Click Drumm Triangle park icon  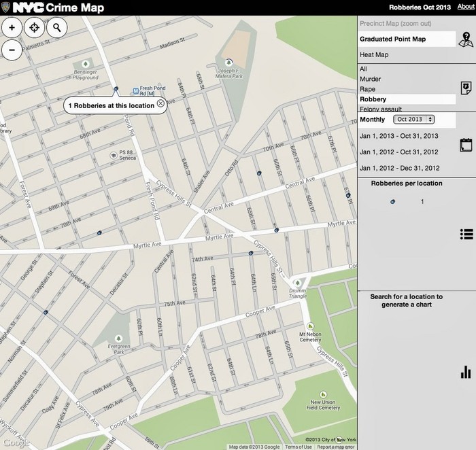298,283
